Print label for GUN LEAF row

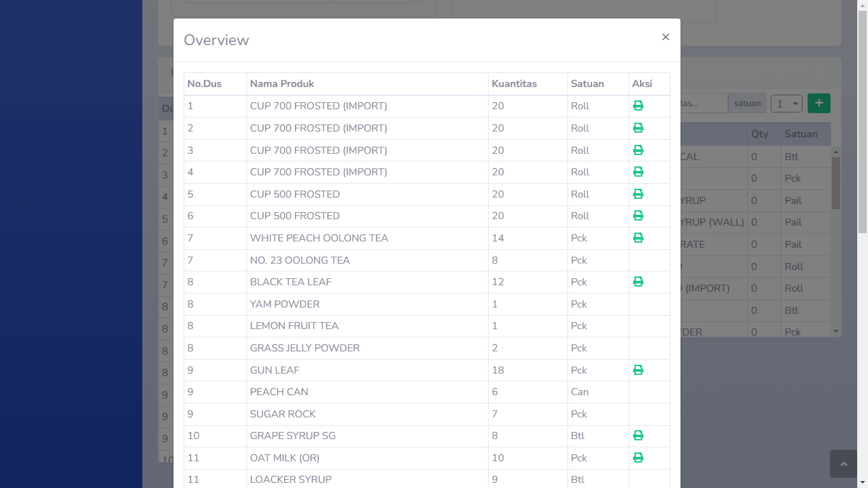[x=638, y=370]
